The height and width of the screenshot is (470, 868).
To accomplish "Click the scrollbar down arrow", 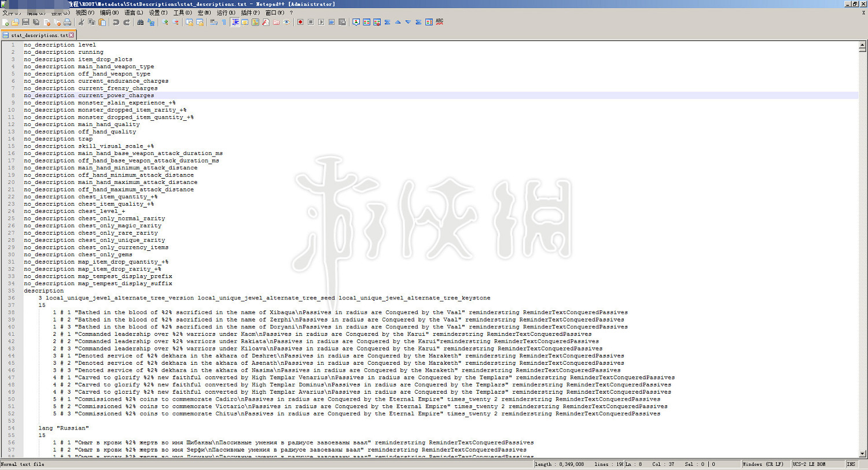I will click(x=862, y=454).
